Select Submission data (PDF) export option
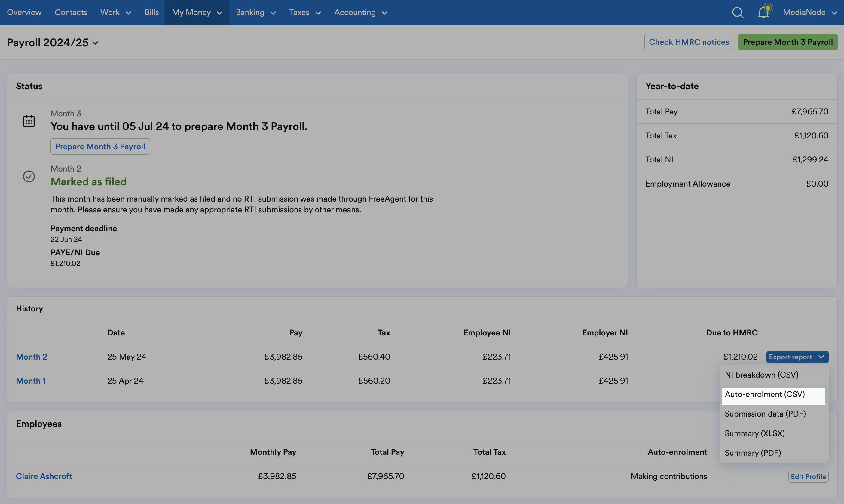Viewport: 844px width, 504px height. (774, 414)
